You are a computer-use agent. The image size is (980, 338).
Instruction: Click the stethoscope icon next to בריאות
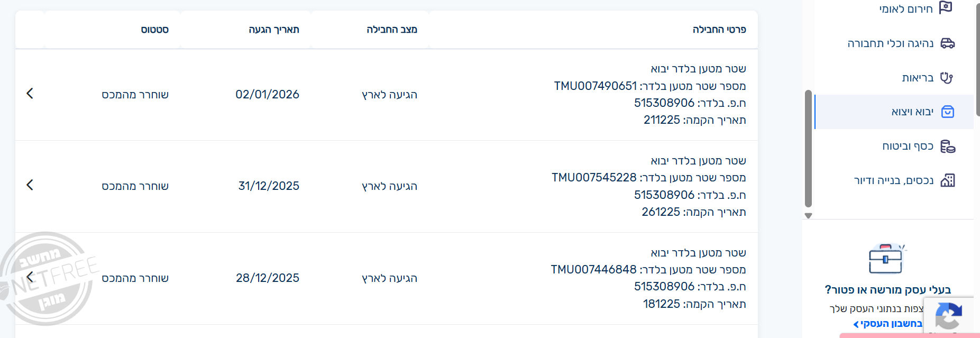pos(947,78)
